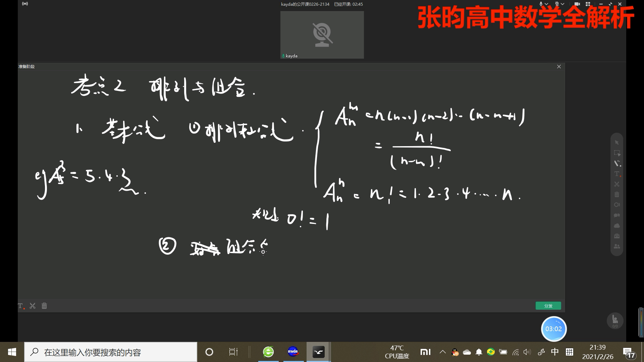
Task: Click the trash bin in right toolbar
Action: tap(617, 194)
